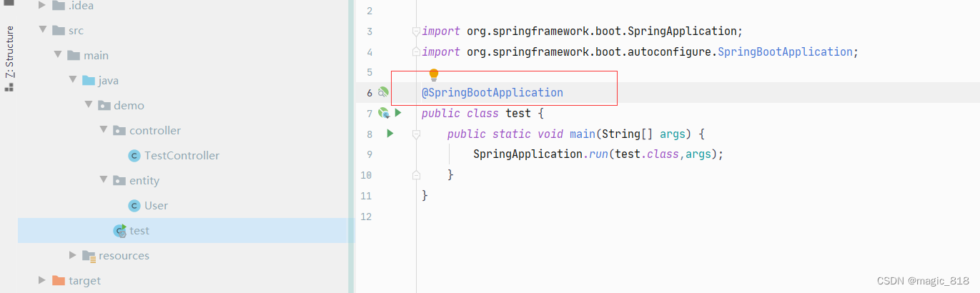Select the src folder icon
Screen dimensions: 980x293
[x=59, y=31]
